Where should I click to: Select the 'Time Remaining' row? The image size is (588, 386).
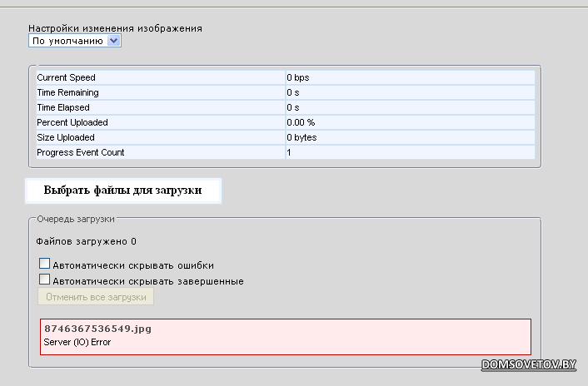(286, 92)
